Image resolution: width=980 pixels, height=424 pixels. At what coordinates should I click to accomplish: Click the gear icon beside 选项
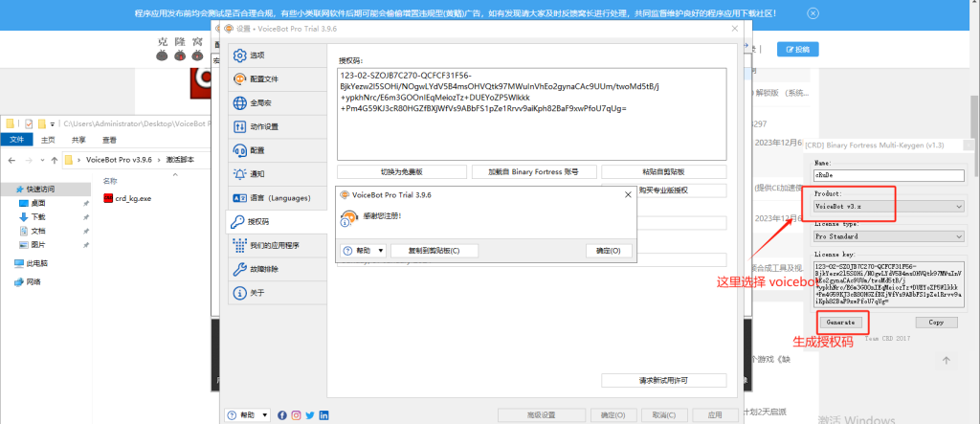239,56
